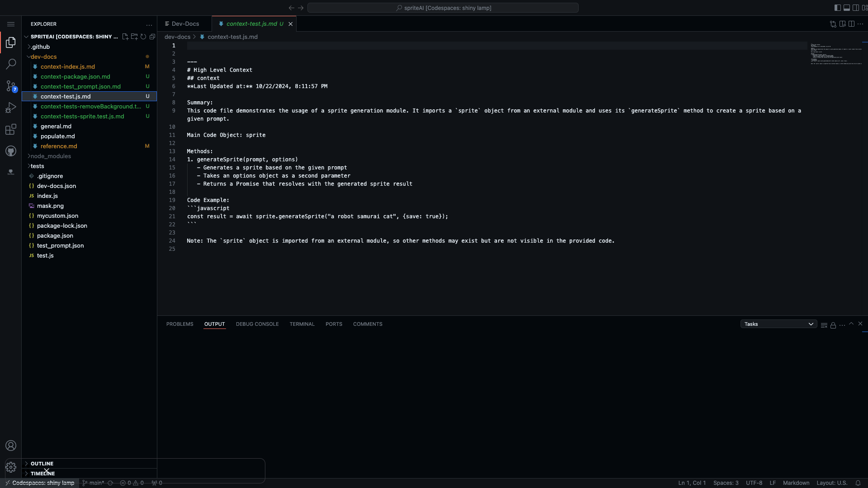Viewport: 868px width, 488px height.
Task: Expand the Outline section
Action: click(x=43, y=464)
